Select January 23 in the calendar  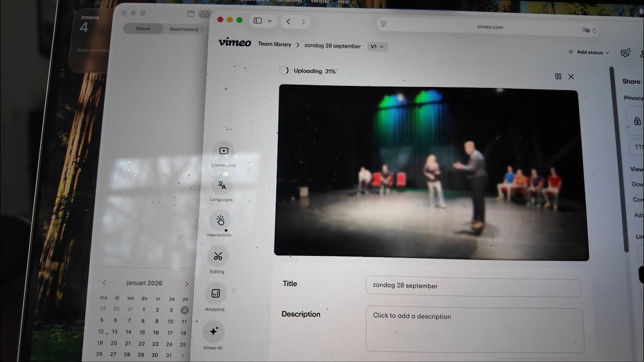(x=155, y=344)
